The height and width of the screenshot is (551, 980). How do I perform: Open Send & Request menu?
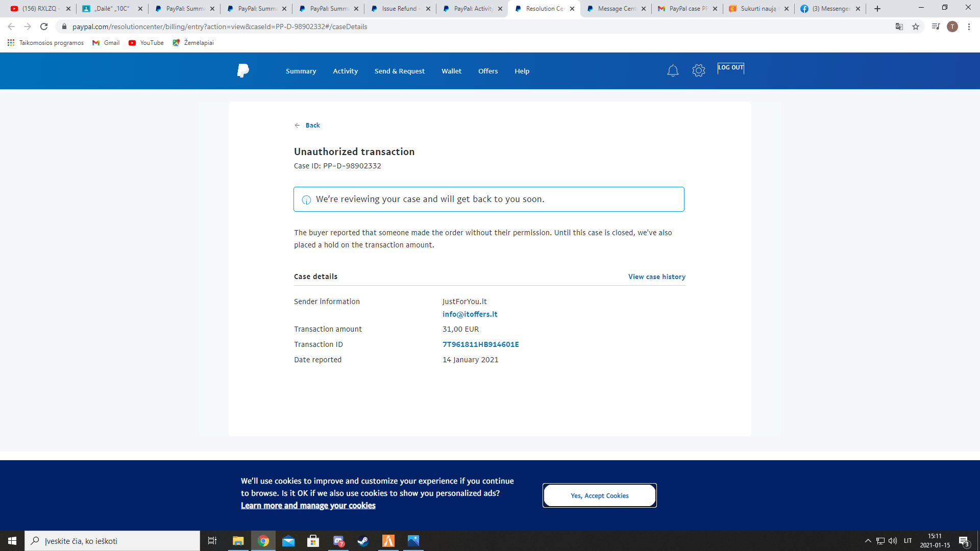pos(399,71)
